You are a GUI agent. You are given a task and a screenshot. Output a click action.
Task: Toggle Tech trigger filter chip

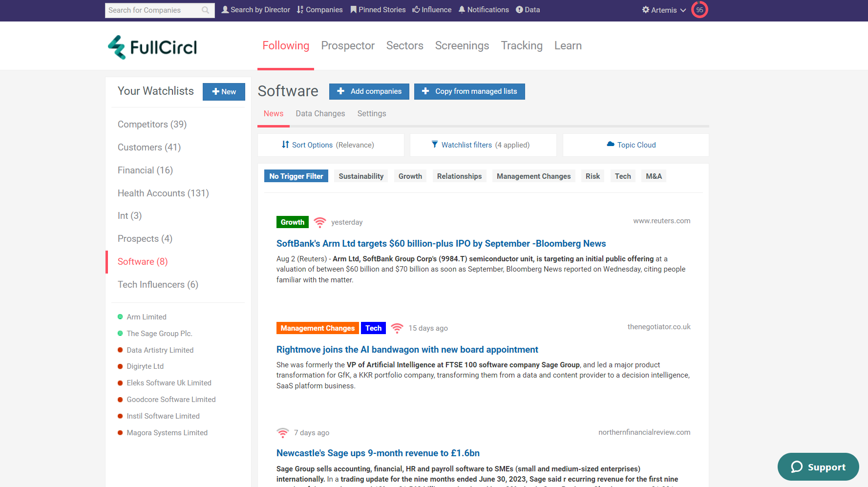pyautogui.click(x=623, y=176)
